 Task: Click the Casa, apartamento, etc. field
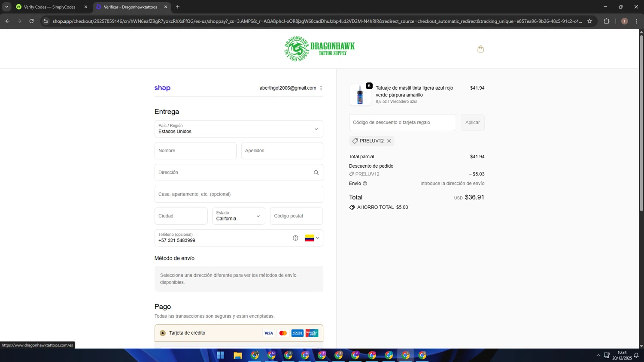coord(239,194)
